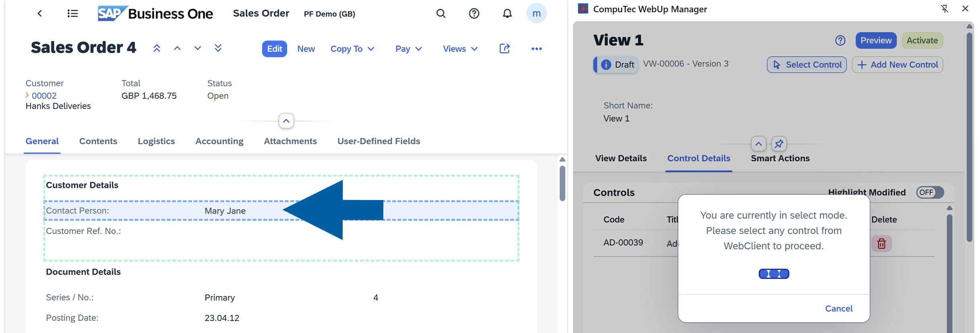
Task: Select the Customer Ref. No. field
Action: tap(281, 231)
